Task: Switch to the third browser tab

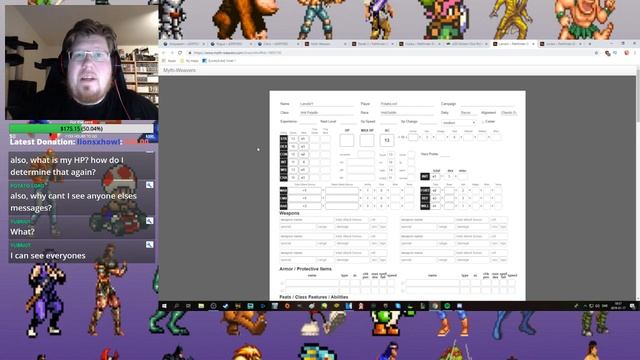Action: point(278,44)
